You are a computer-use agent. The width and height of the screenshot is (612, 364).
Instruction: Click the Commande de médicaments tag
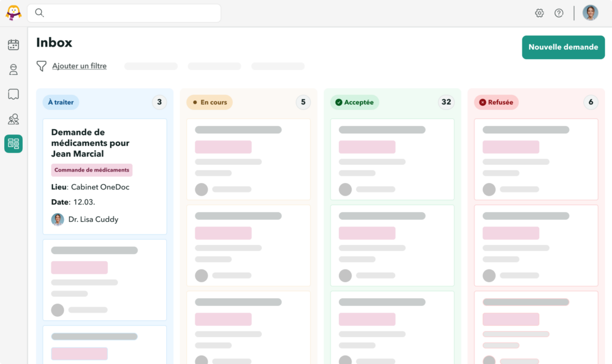tap(91, 170)
